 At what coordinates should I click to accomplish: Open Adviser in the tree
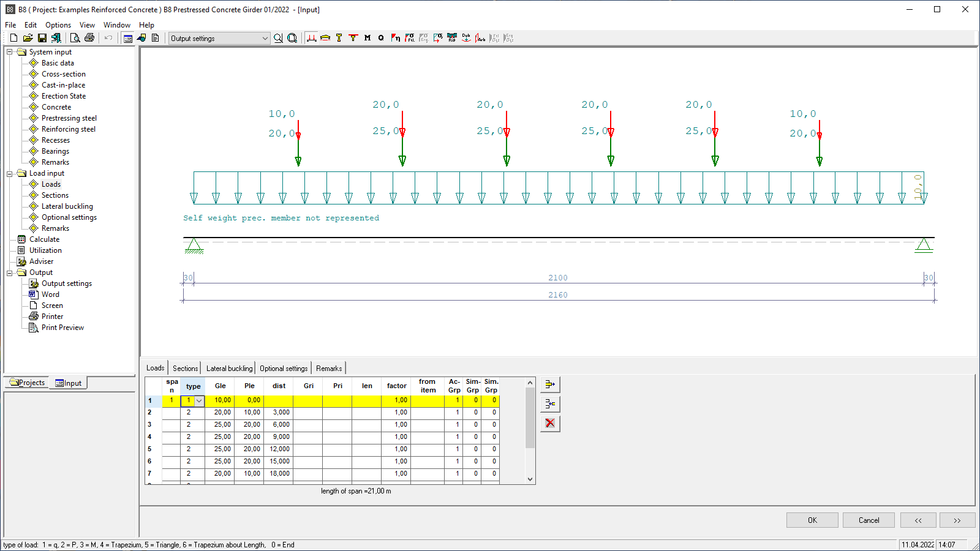pos(41,261)
